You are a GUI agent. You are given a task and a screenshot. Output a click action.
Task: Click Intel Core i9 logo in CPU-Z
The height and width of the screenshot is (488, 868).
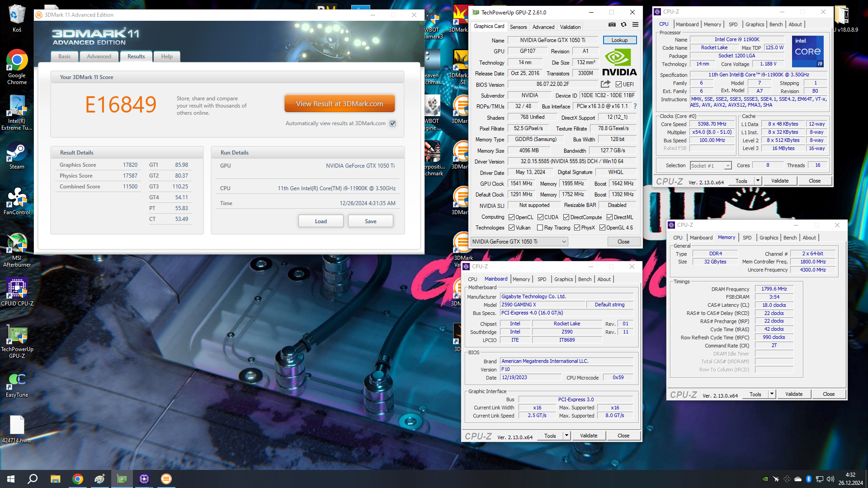[x=807, y=51]
